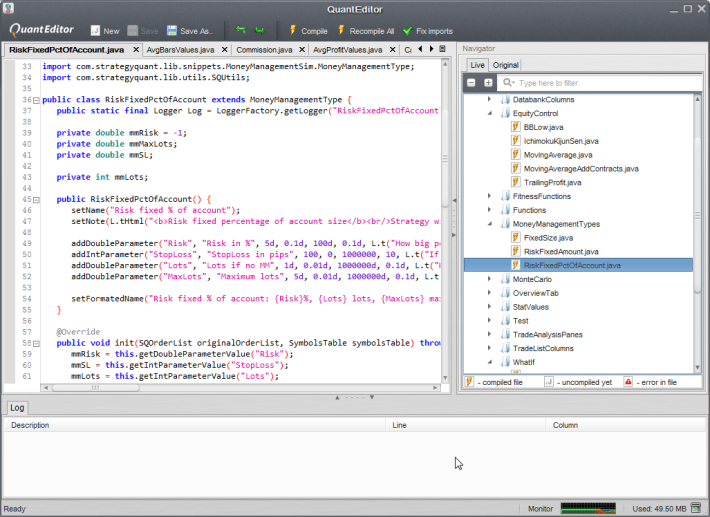This screenshot has width=710, height=517.
Task: Close the AvgProfitValues.java tab
Action: 393,49
